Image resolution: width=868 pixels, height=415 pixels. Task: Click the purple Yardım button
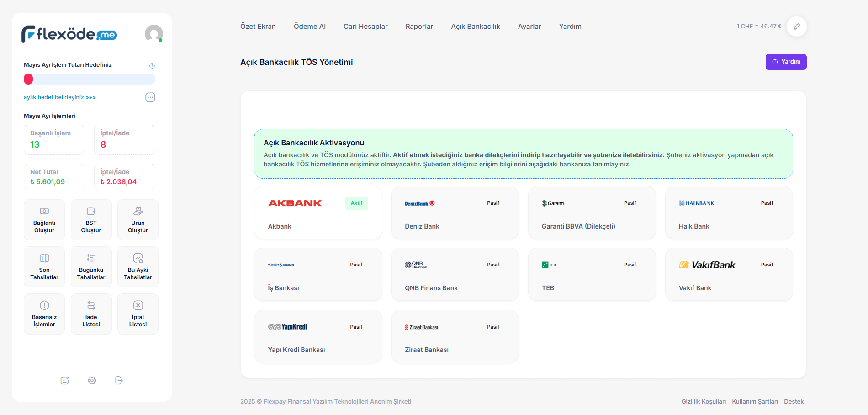[x=786, y=62]
